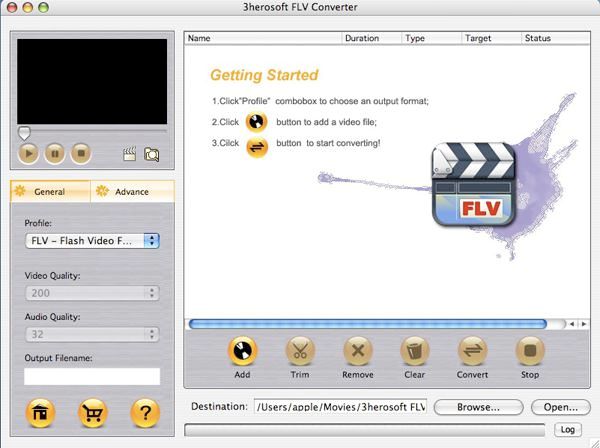Open help with the question mark icon
This screenshot has height=448, width=600.
click(145, 413)
